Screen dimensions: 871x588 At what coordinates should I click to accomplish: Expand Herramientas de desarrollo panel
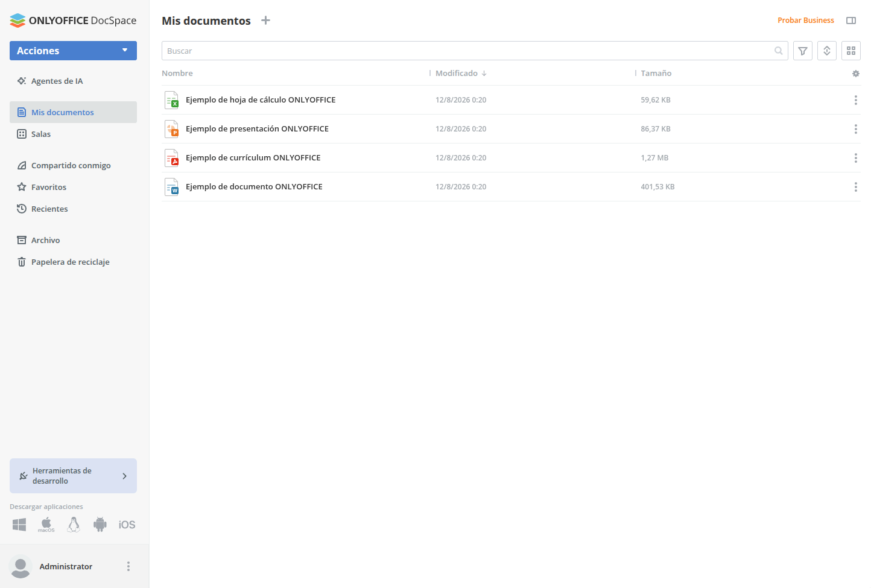(x=73, y=476)
